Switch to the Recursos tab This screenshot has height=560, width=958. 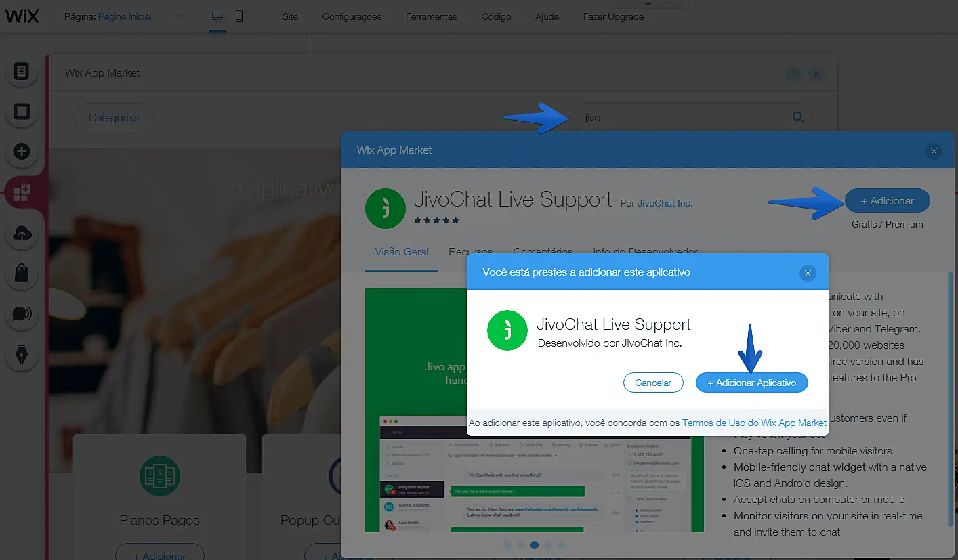click(x=470, y=252)
